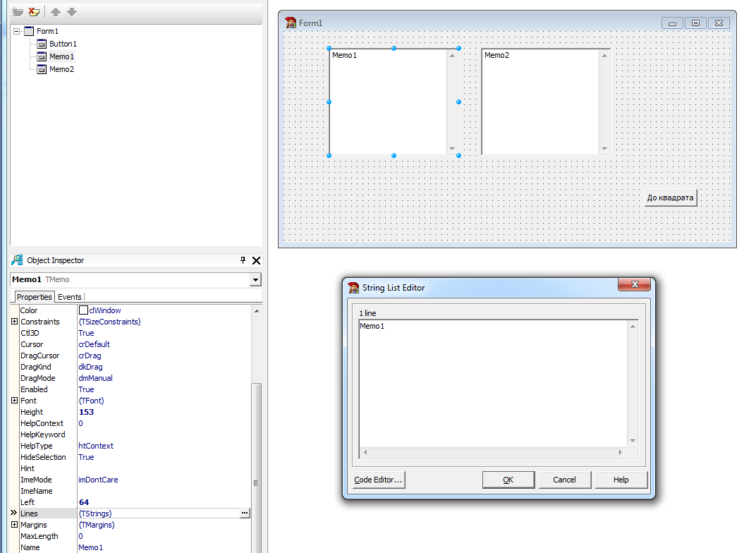Click String List Editor scroll right arrow
This screenshot has width=756, height=553.
coord(621,452)
